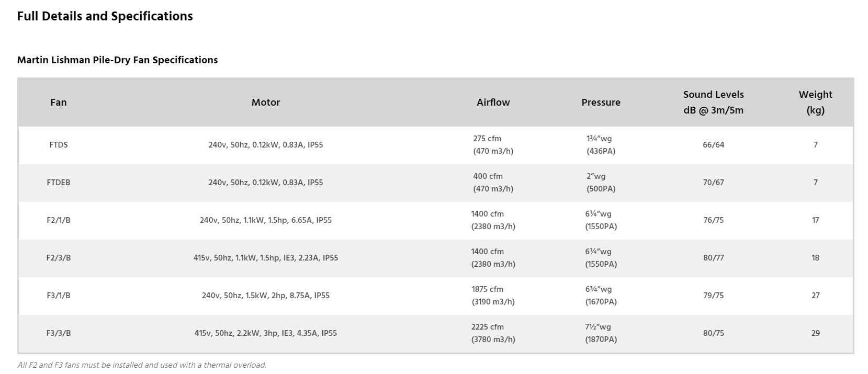Screen dimensions: 868x374
Task: Click the F2/3/B motor specification cell
Action: 266,258
